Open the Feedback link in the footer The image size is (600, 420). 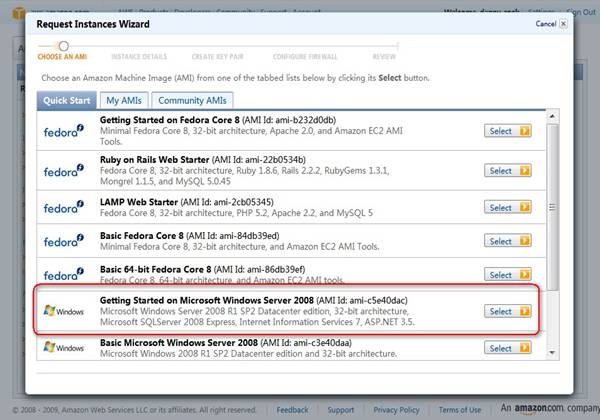292,410
